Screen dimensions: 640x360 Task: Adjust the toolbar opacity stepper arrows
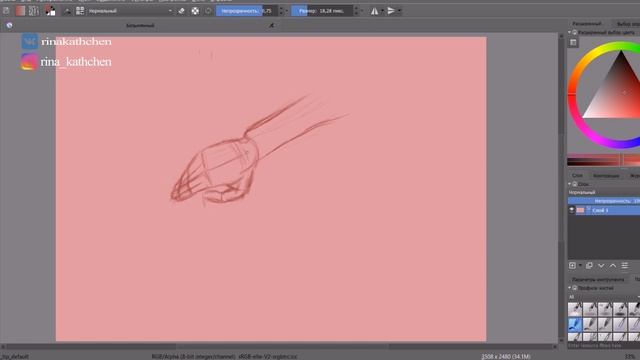point(281,11)
